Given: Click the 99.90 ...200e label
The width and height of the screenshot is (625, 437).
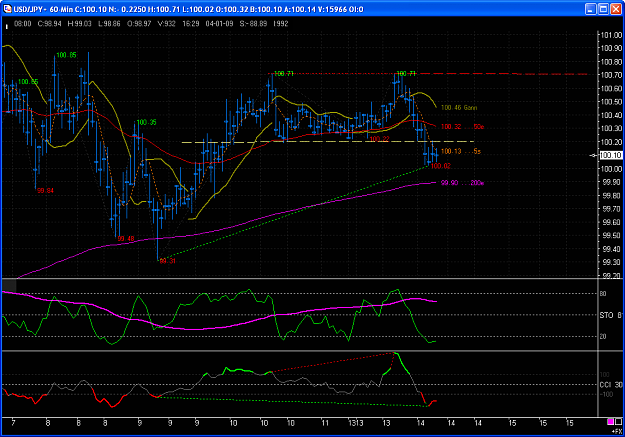Looking at the screenshot, I should pyautogui.click(x=462, y=183).
